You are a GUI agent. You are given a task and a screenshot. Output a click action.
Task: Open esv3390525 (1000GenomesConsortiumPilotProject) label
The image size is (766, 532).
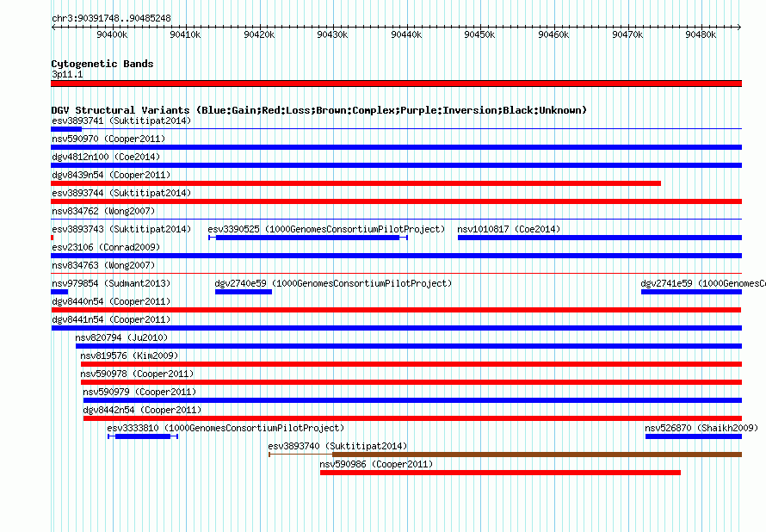(326, 229)
